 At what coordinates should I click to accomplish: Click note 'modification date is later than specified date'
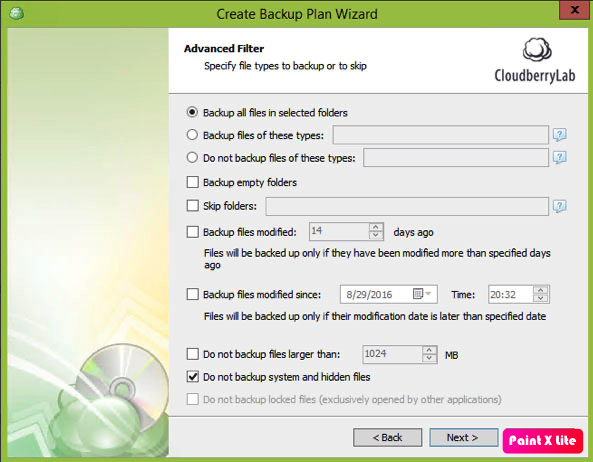[375, 316]
